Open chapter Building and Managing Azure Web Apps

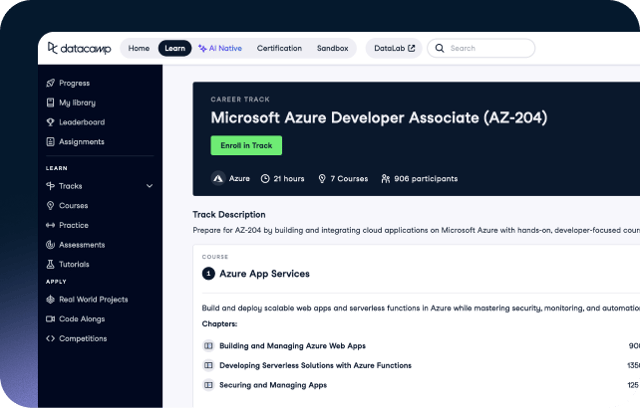(292, 346)
